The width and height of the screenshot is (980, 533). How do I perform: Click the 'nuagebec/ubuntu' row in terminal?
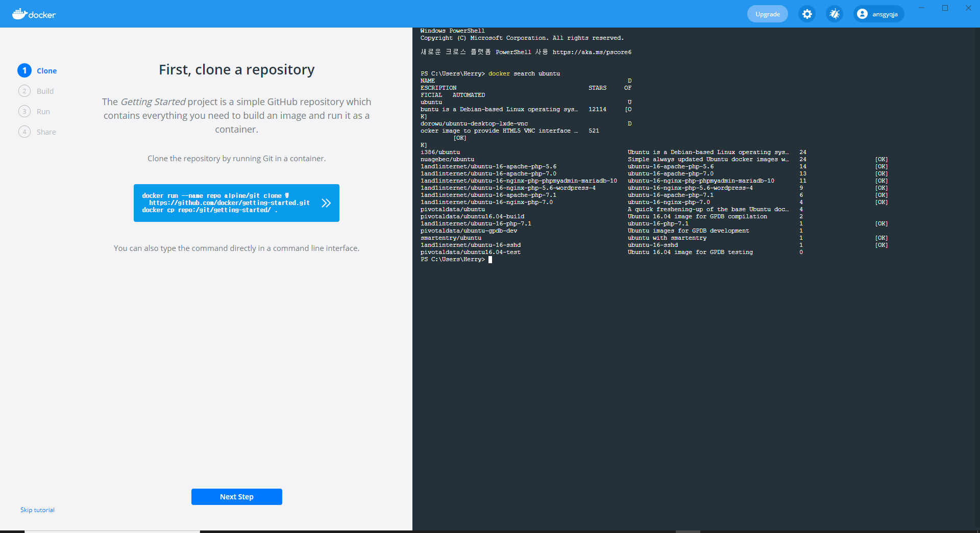click(x=654, y=159)
